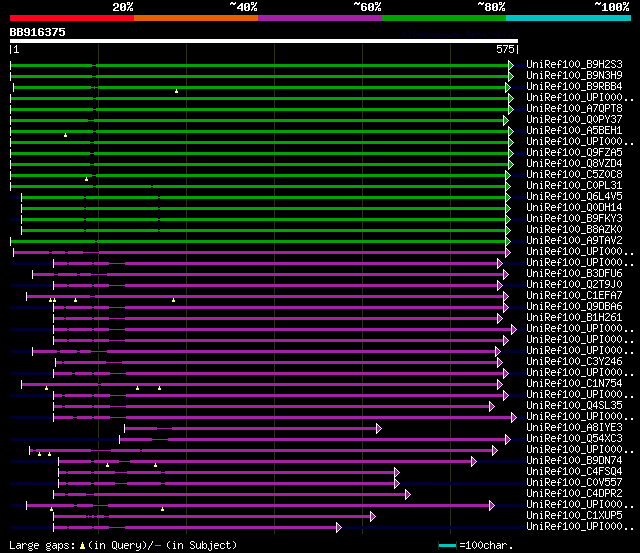The width and height of the screenshot is (640, 553).
Task: Select the UniRef100_C0V557 label
Action: pos(574,483)
